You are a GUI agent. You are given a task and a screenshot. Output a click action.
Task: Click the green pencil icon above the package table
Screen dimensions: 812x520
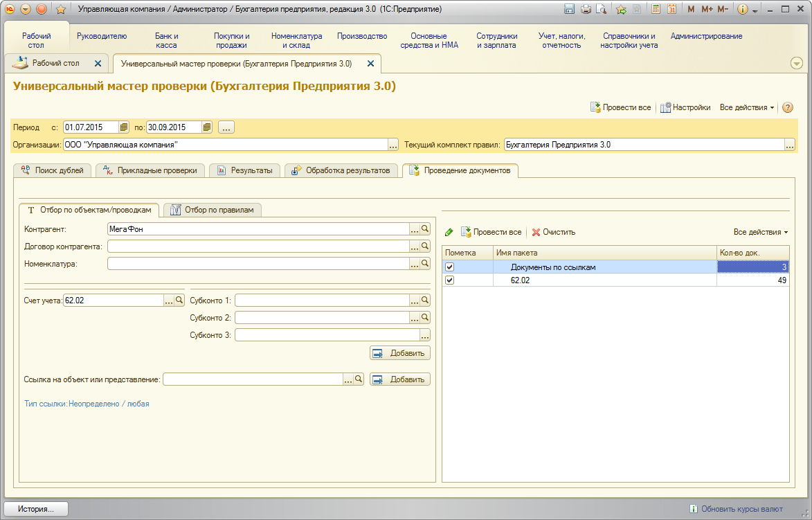point(449,232)
